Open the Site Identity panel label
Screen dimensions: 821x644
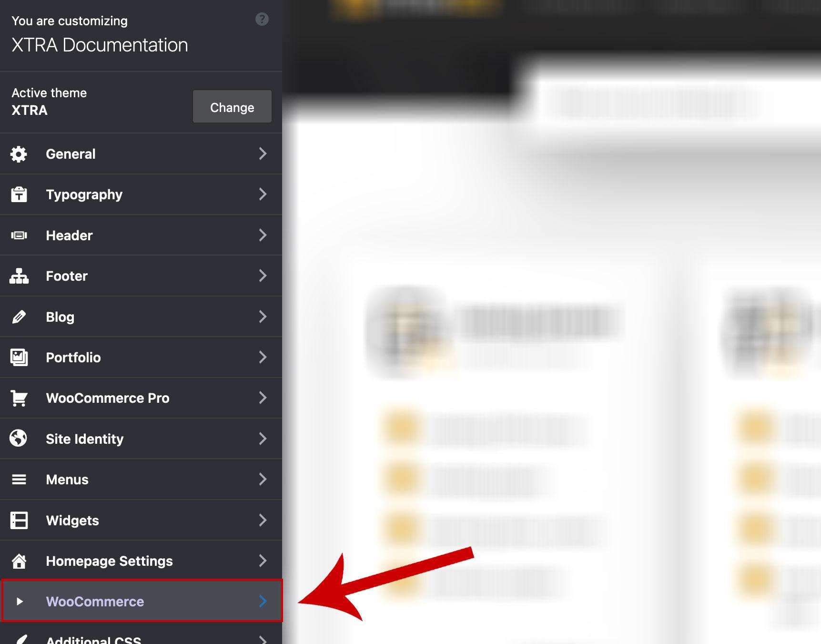click(84, 439)
